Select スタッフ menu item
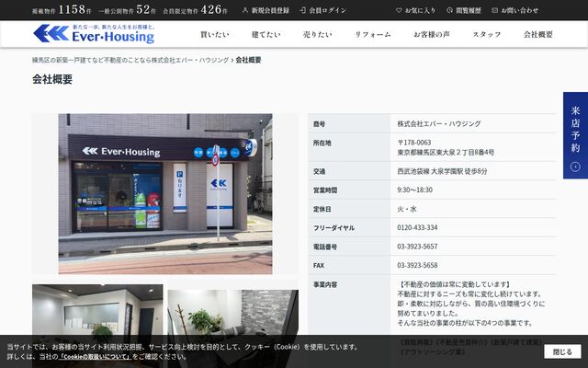Screen dimensions: 588x368 487,35
